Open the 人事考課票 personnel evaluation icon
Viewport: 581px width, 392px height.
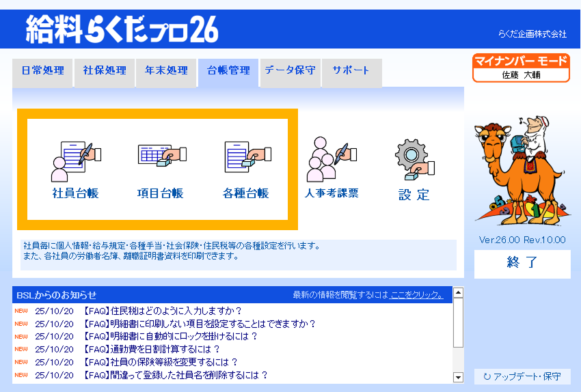tap(332, 168)
